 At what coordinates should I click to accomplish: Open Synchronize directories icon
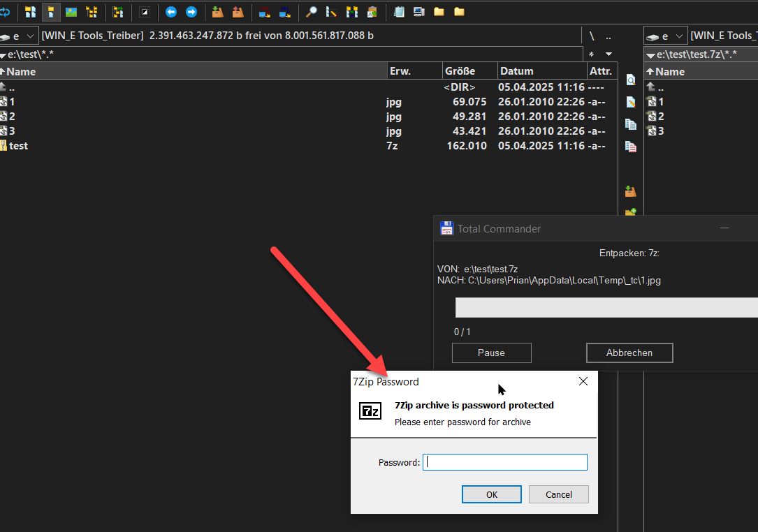pos(352,12)
